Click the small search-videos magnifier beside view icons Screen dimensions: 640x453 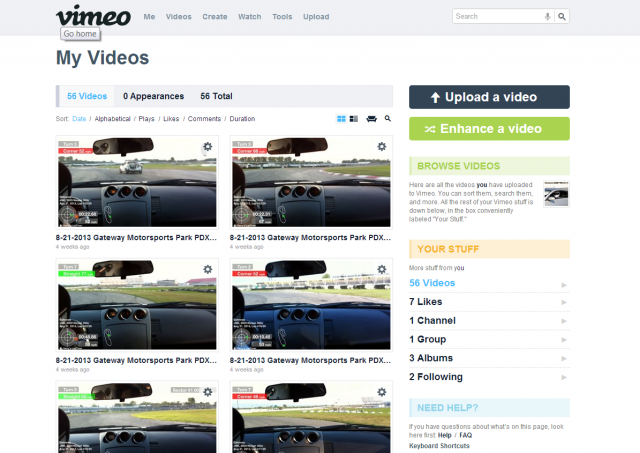[388, 118]
